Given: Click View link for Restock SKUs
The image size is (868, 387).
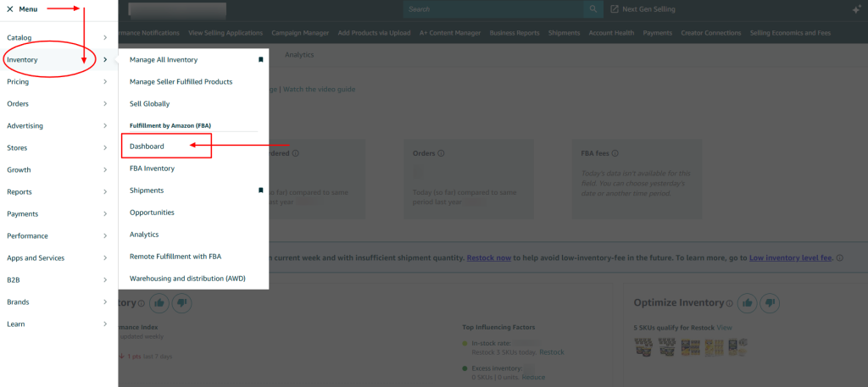Looking at the screenshot, I should (x=724, y=328).
